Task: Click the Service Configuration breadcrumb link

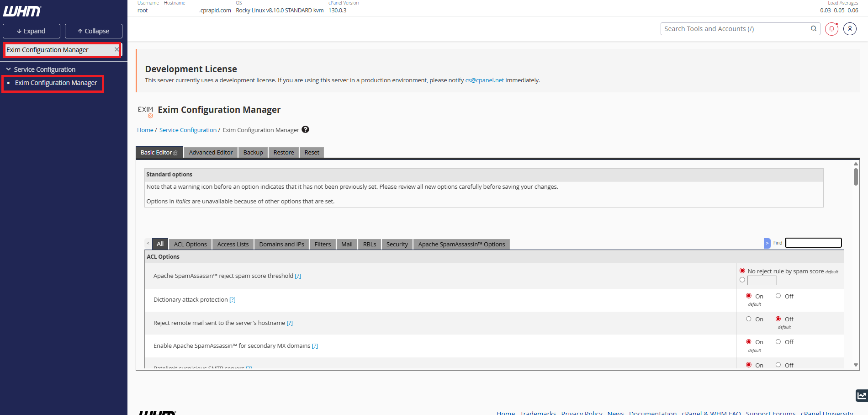Action: 188,130
